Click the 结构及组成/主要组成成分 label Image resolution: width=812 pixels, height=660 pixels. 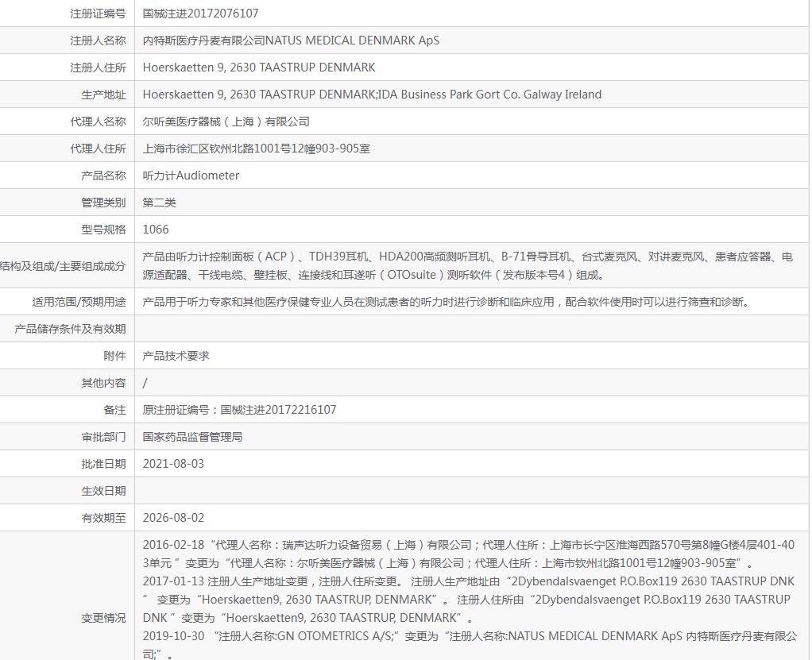click(x=63, y=266)
